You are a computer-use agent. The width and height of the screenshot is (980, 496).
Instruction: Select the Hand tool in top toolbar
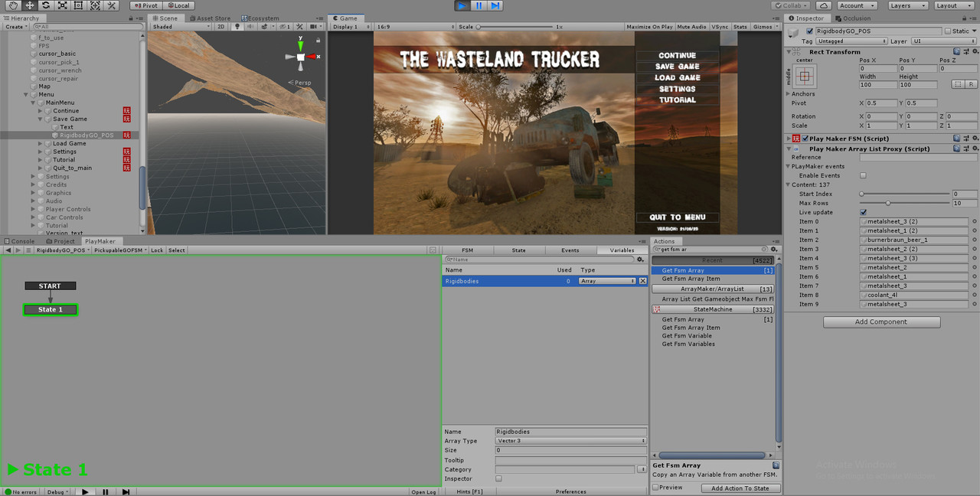[13, 5]
